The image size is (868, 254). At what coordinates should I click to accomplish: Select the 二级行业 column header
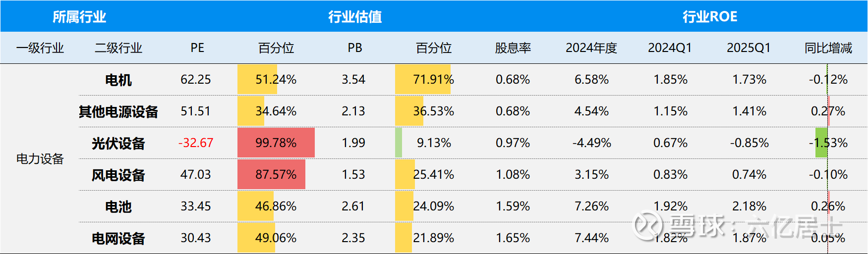click(118, 48)
